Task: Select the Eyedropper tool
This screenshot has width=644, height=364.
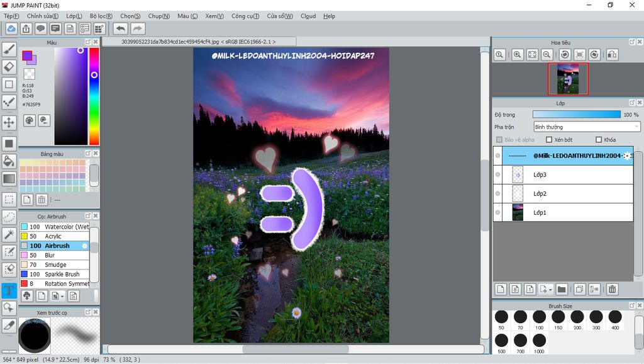Action: (9, 326)
